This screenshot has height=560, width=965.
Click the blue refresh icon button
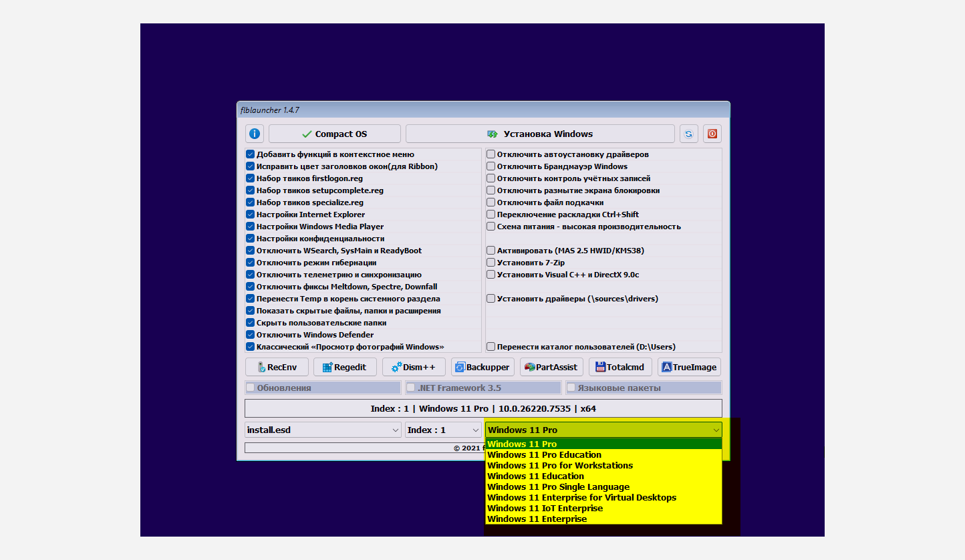click(688, 134)
